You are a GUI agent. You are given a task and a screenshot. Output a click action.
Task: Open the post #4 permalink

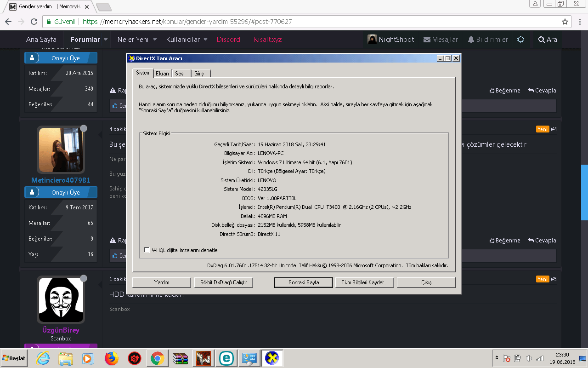point(554,129)
